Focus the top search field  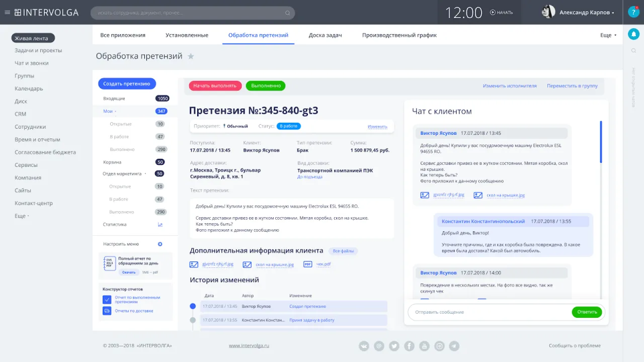(193, 13)
